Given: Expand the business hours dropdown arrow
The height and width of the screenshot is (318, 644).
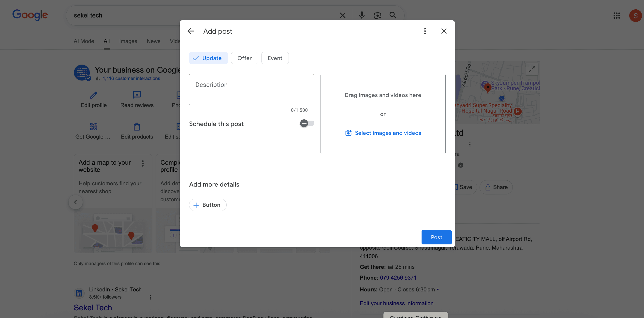Looking at the screenshot, I should click(x=438, y=290).
